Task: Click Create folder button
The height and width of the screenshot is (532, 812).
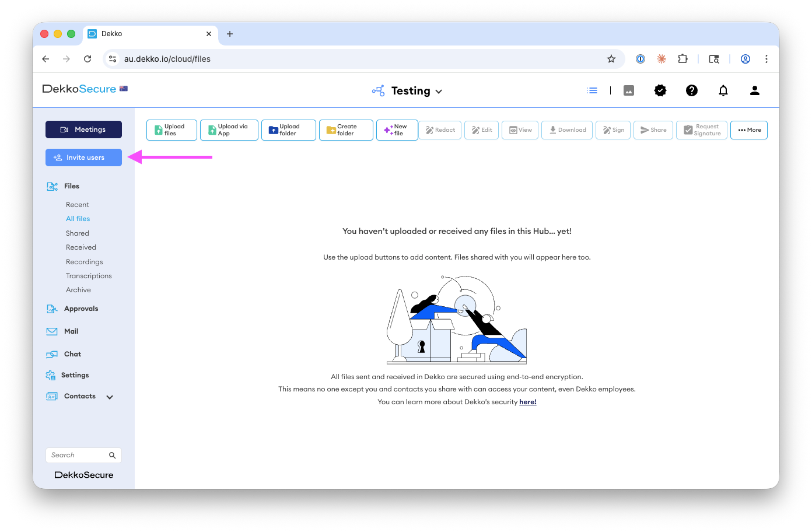Action: pyautogui.click(x=346, y=130)
